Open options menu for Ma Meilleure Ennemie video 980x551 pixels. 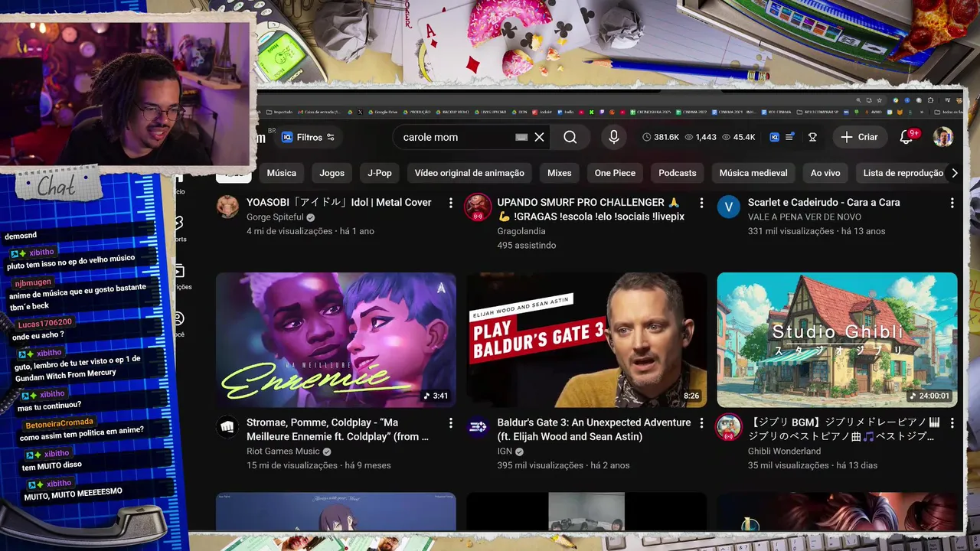[x=450, y=422]
